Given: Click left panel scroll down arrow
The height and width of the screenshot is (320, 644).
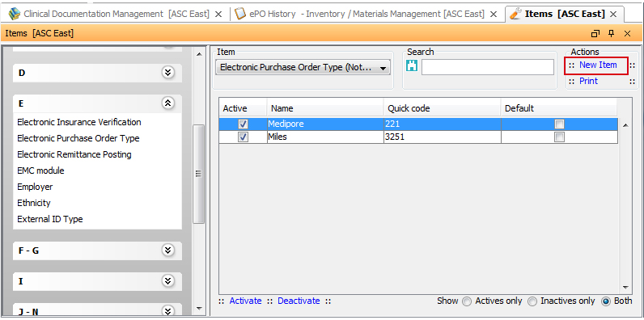Looking at the screenshot, I should pos(199,308).
